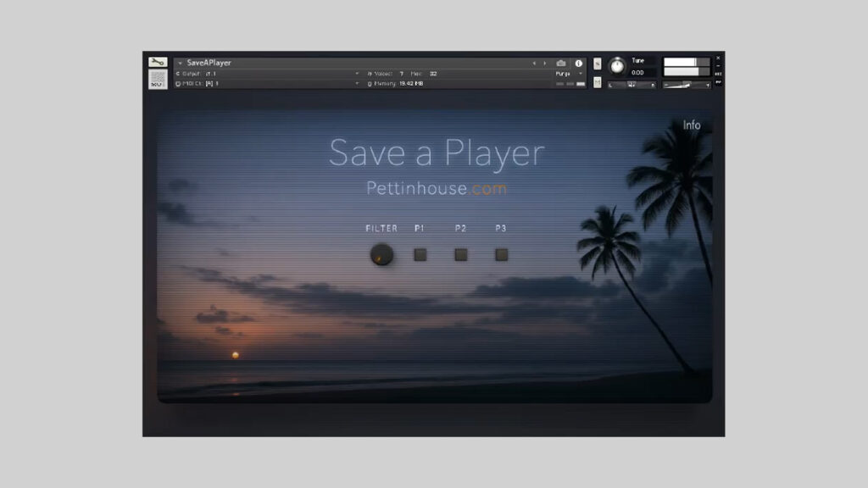The image size is (868, 488).
Task: Enable the P1 switch
Action: click(420, 253)
